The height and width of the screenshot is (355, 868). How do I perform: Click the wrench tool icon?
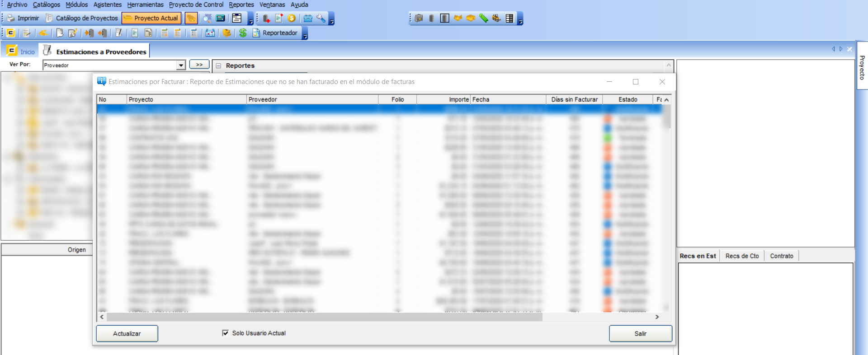(x=321, y=19)
